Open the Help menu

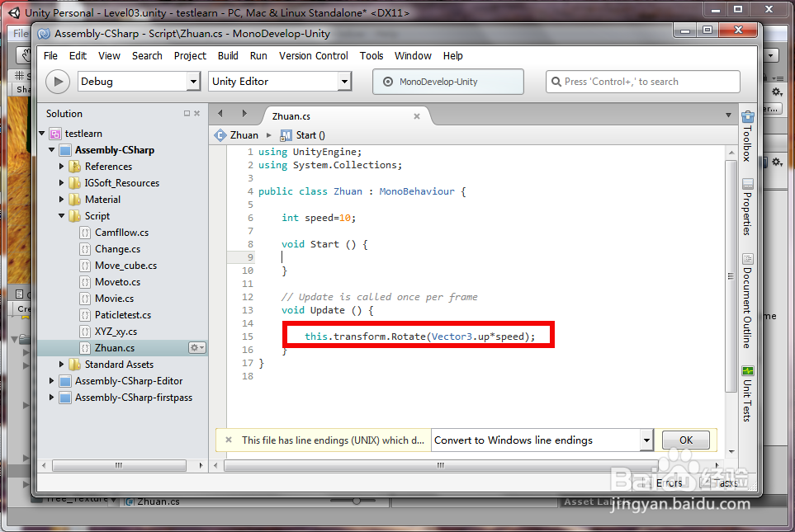click(x=452, y=56)
